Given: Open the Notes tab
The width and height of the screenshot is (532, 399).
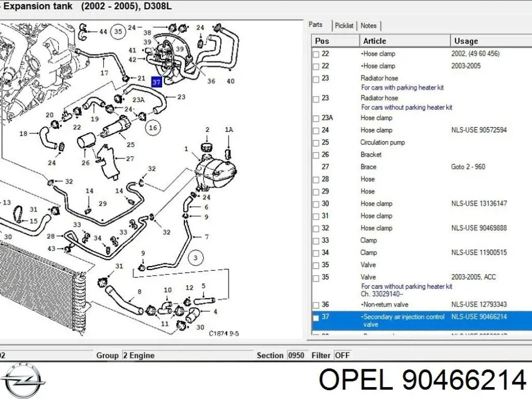Looking at the screenshot, I should point(368,25).
